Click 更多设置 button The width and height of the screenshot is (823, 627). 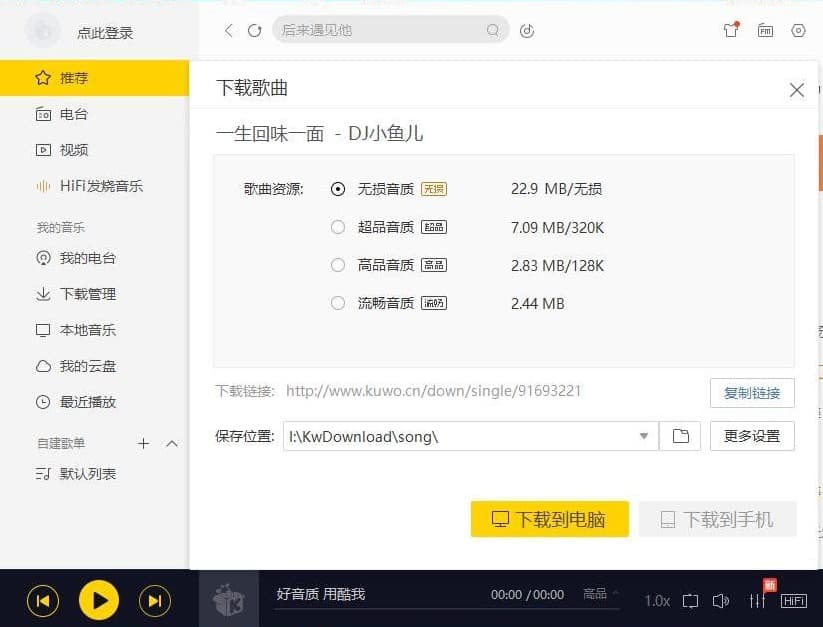pyautogui.click(x=752, y=436)
